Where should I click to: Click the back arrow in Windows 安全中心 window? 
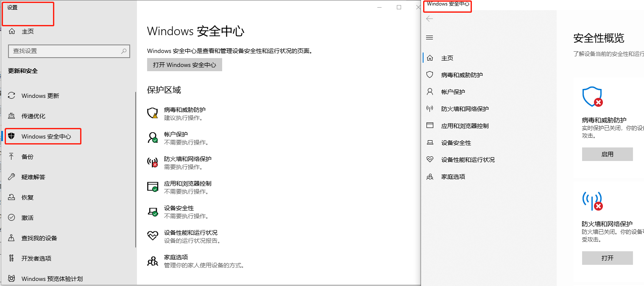pos(429,19)
